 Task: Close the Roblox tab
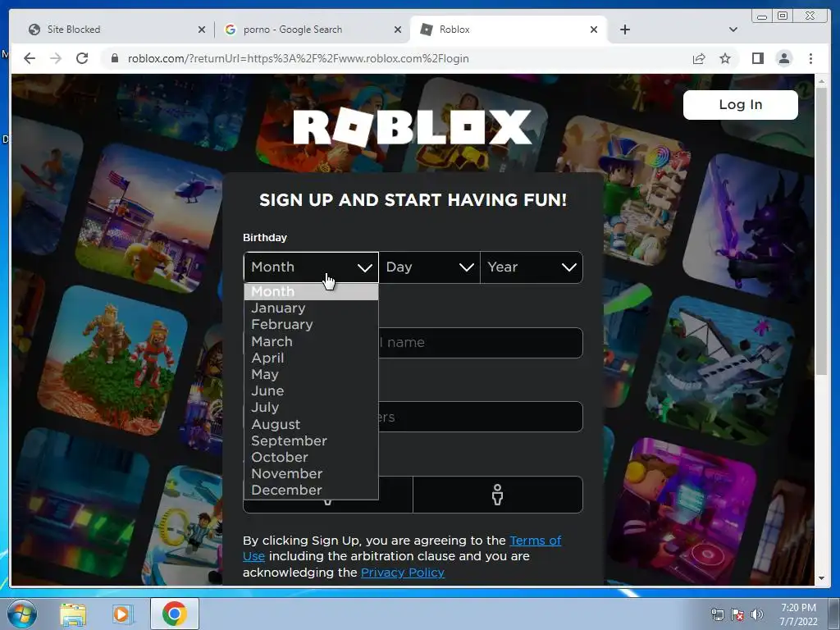594,30
